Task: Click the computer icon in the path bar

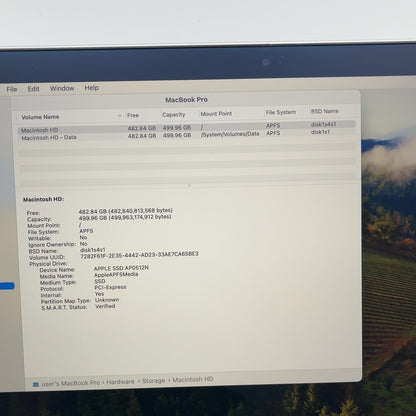Action: [x=36, y=384]
